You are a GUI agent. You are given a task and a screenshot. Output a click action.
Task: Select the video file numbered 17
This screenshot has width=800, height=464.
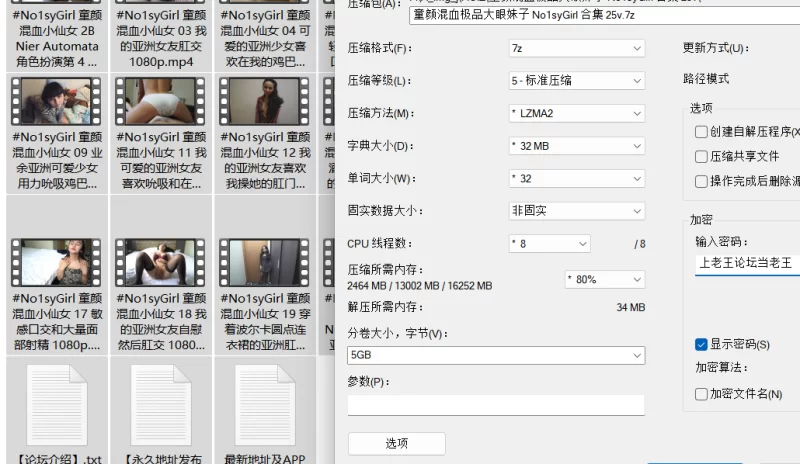click(x=56, y=262)
